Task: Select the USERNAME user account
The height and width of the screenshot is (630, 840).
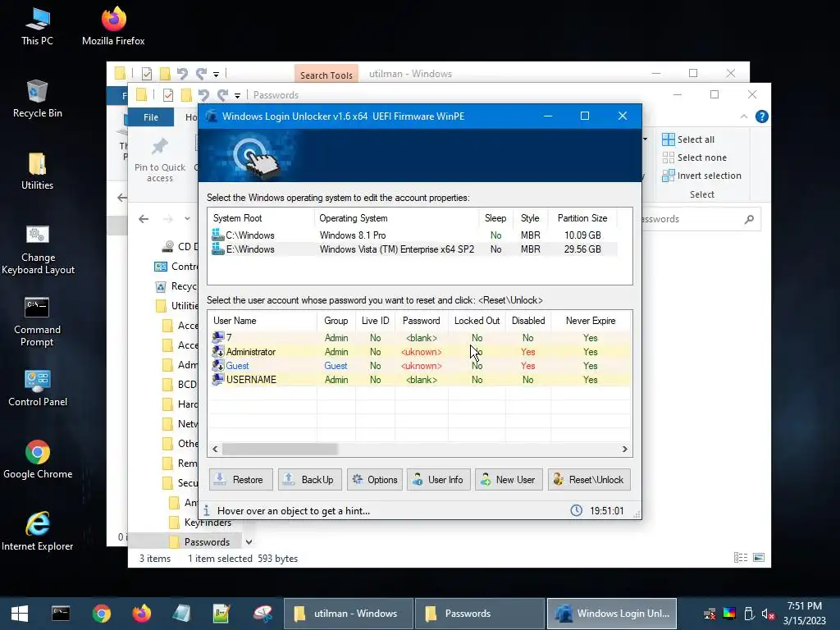Action: click(x=420, y=379)
